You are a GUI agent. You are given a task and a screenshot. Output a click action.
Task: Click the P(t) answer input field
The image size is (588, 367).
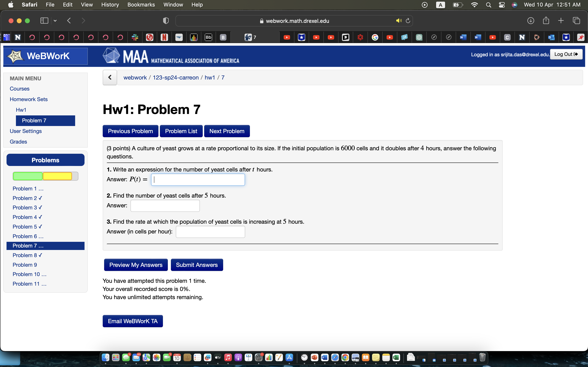point(198,180)
